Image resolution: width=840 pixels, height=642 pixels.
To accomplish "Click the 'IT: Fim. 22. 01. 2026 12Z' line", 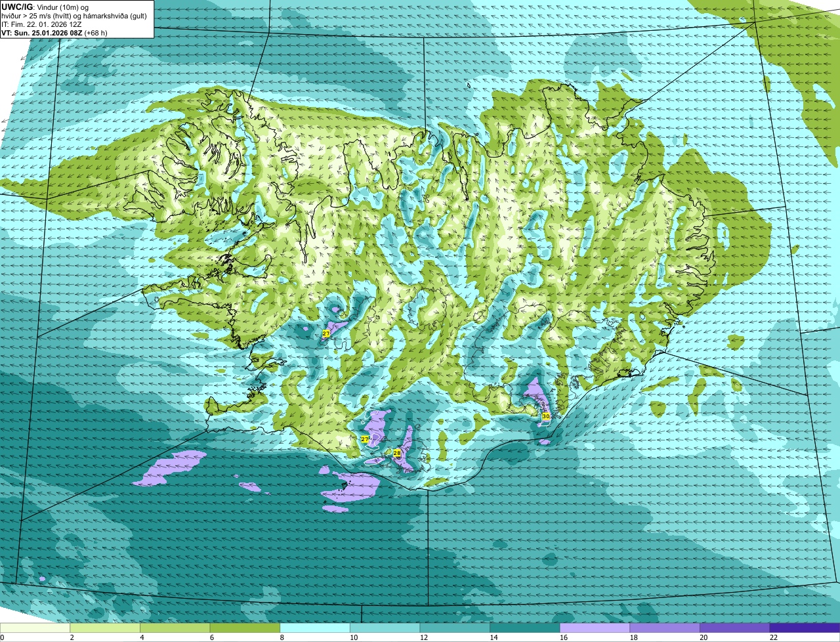I will click(x=41, y=24).
